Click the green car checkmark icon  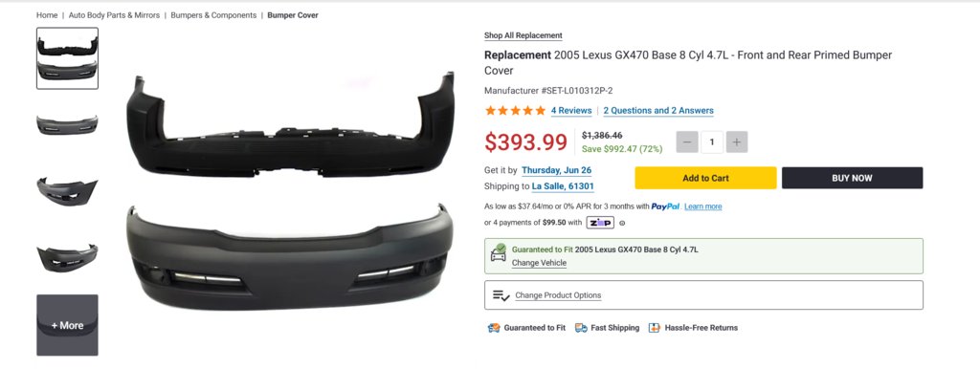(499, 252)
